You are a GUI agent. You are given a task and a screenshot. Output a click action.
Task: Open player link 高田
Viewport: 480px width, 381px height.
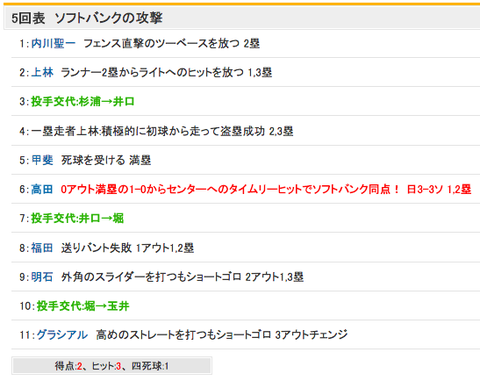(42, 189)
